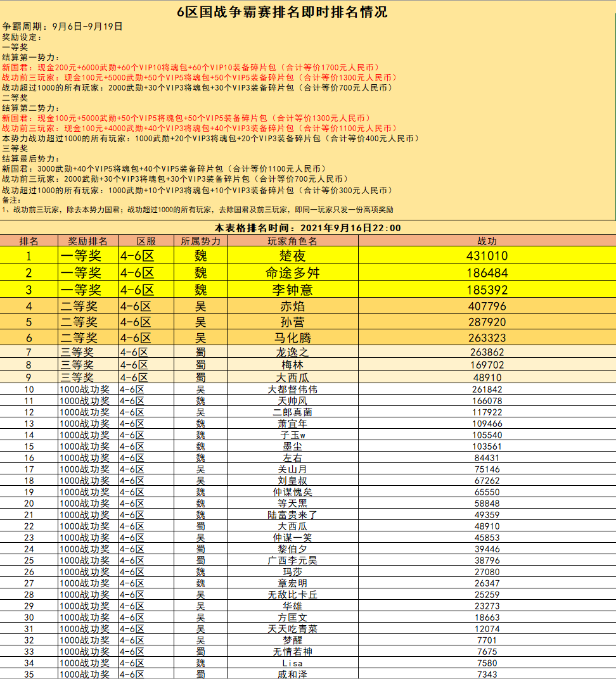Select player name cell 梦醒
Screen dimensions: 616x679
[292, 640]
